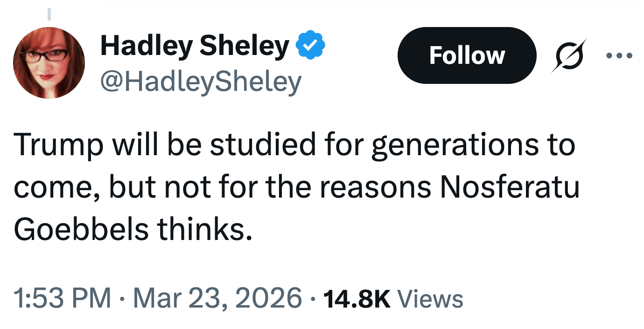Screen dimensions: 644x329
Task: Click the 1:53 PM timestamp
Action: pos(63,298)
